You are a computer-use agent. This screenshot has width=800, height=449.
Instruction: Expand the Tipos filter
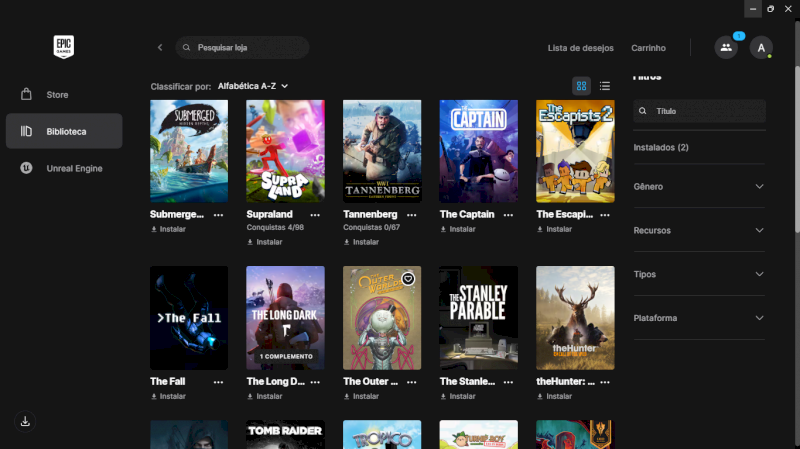point(699,274)
